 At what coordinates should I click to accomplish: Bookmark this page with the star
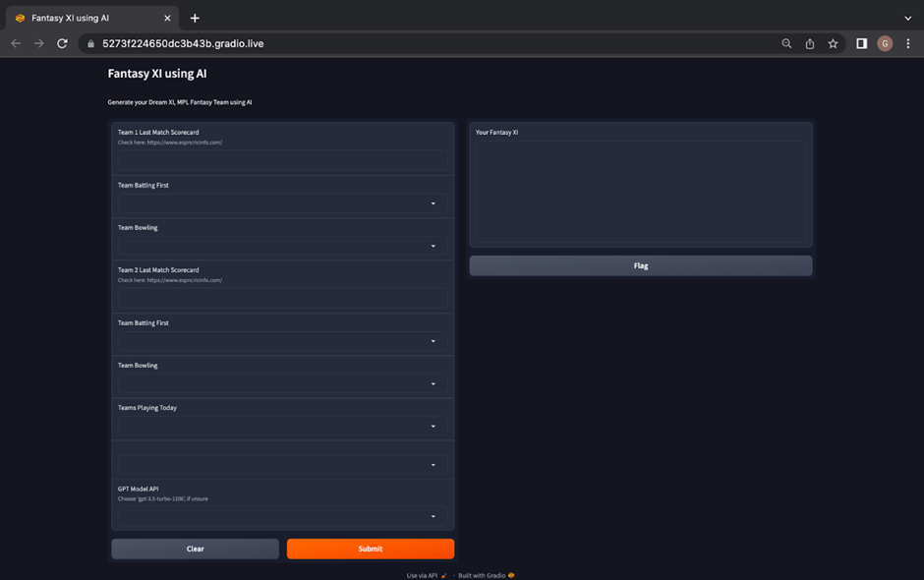833,43
